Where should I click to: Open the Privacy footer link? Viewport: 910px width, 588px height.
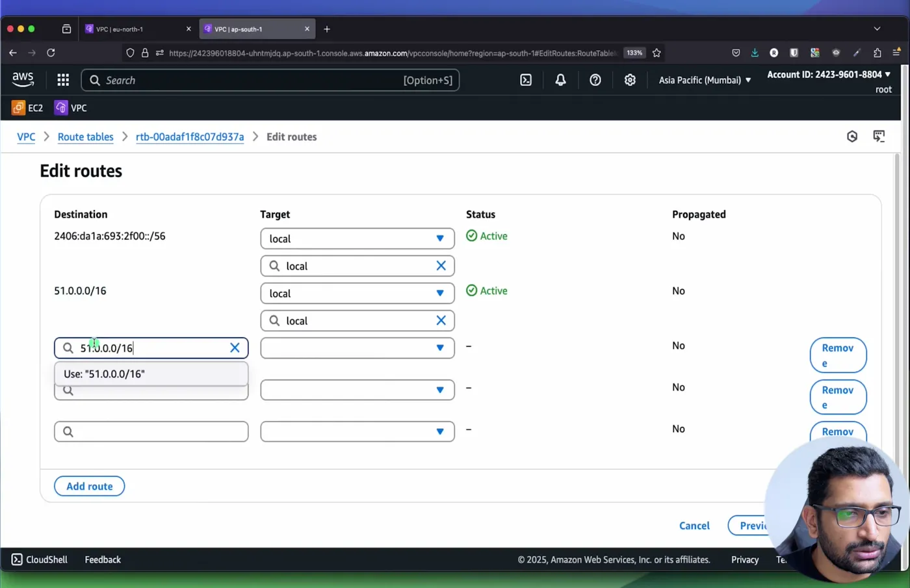[x=745, y=559]
